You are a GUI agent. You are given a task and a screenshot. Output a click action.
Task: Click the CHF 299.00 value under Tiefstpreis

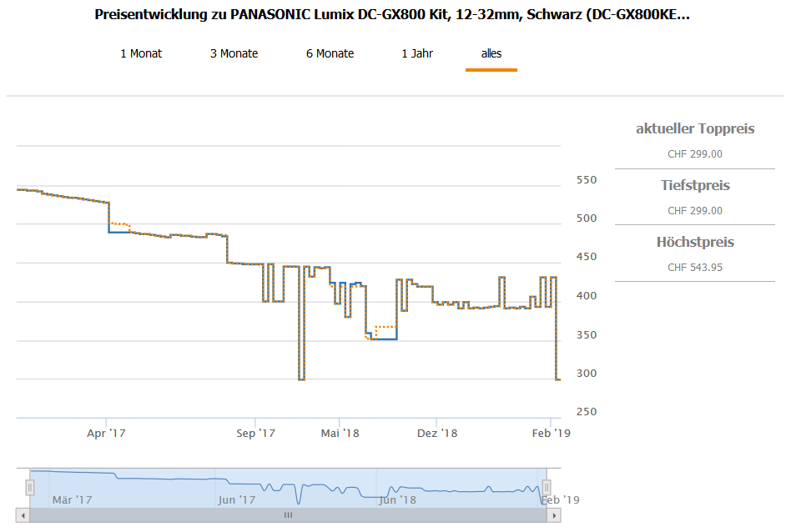tap(695, 211)
